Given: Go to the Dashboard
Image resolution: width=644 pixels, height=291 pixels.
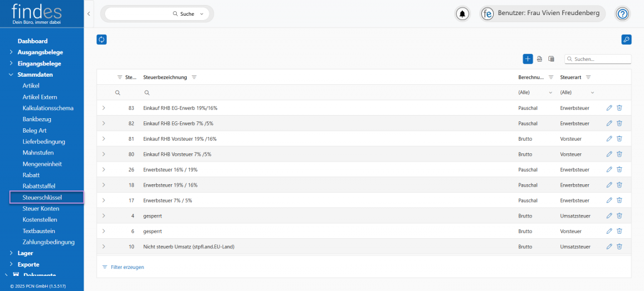Looking at the screenshot, I should tap(32, 41).
